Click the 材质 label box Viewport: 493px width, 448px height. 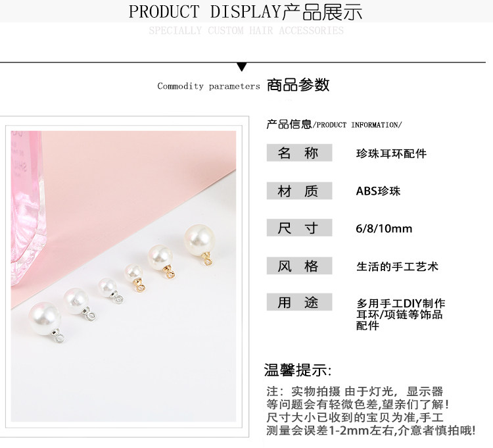pyautogui.click(x=299, y=191)
